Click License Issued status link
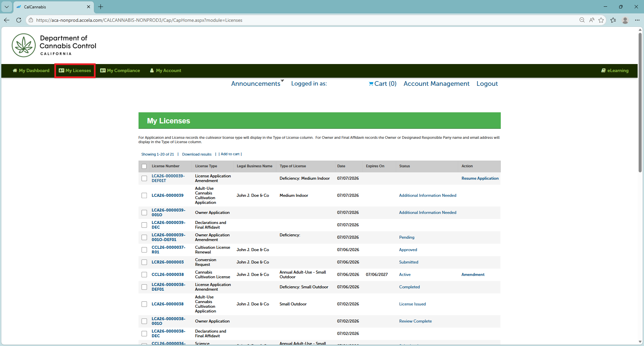 click(412, 304)
